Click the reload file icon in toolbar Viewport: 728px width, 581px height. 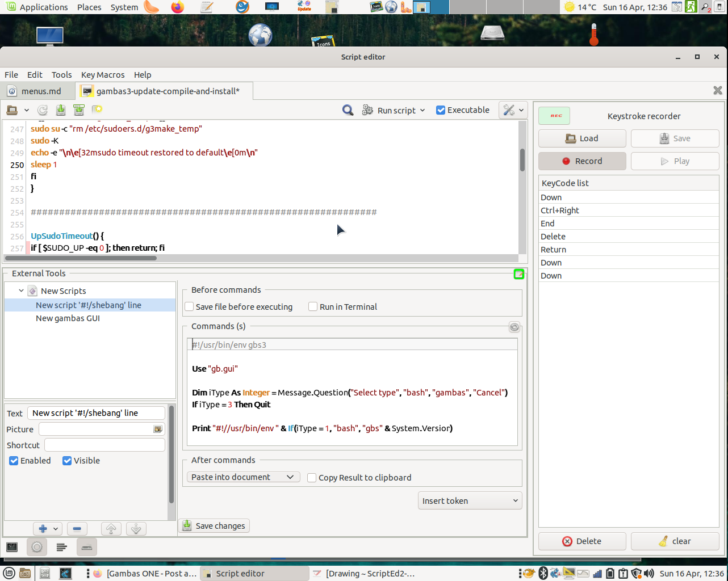tap(43, 110)
